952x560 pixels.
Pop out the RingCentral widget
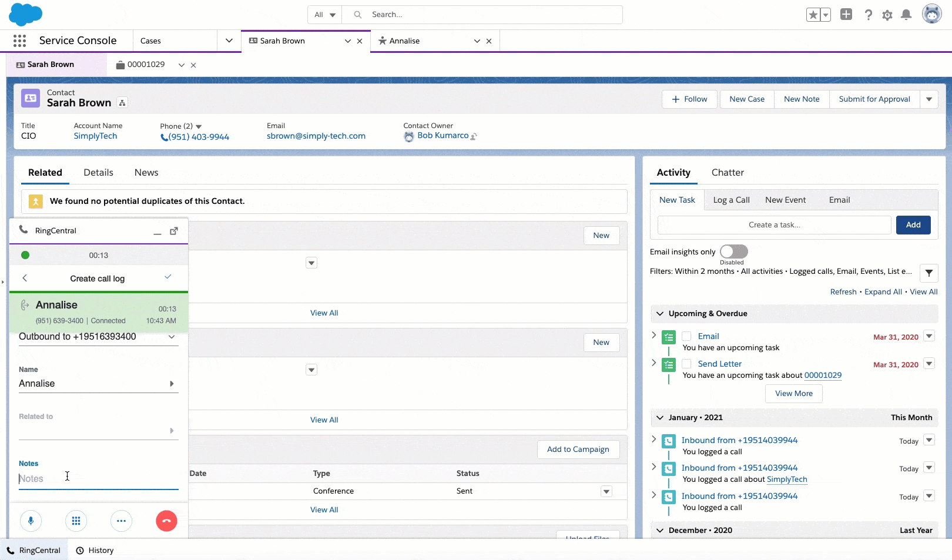click(x=174, y=231)
